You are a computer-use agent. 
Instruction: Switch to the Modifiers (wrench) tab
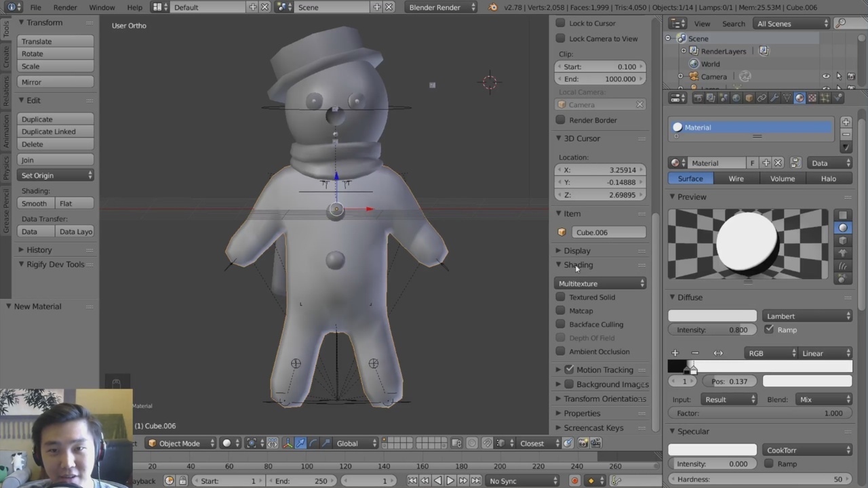pos(774,98)
